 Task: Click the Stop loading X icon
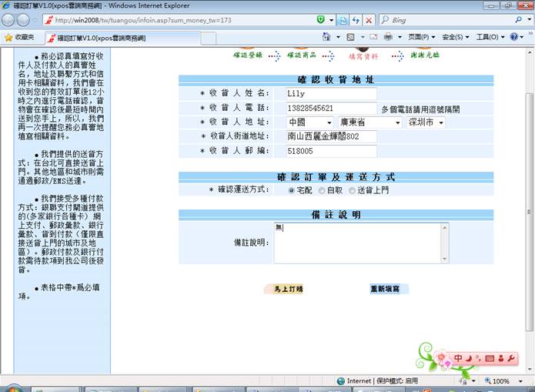pos(369,20)
